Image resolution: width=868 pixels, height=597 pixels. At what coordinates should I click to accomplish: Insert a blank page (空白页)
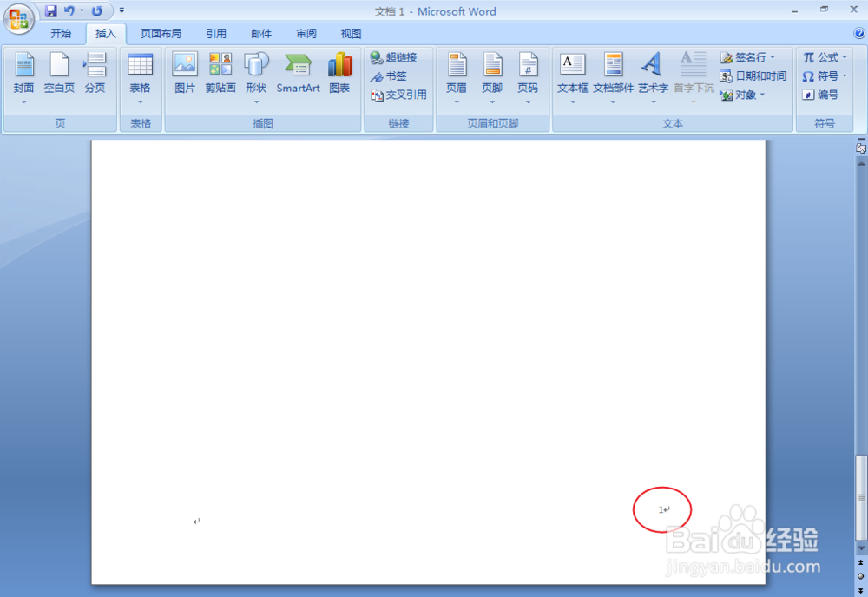coord(59,73)
